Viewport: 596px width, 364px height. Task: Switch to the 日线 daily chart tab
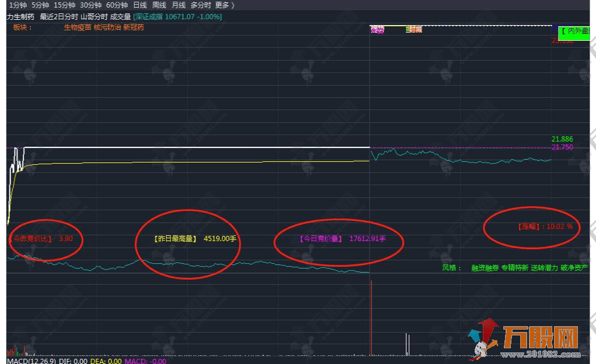[x=142, y=5]
